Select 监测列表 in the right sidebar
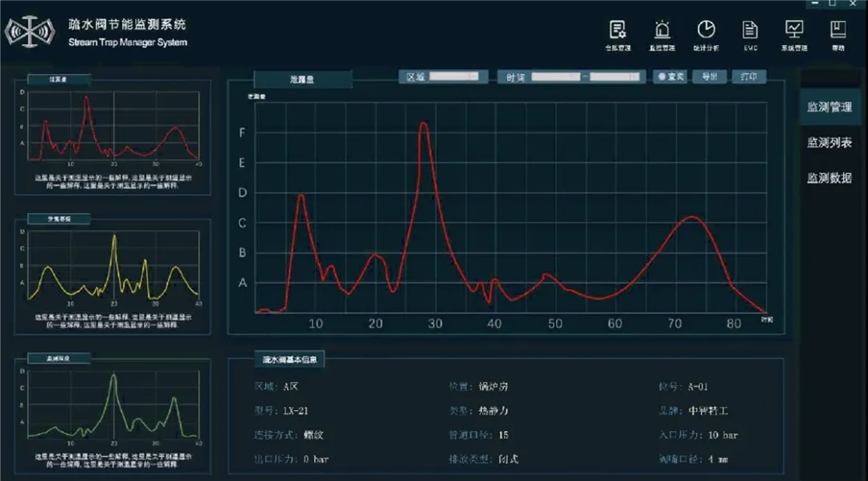868x481 pixels. [x=829, y=142]
